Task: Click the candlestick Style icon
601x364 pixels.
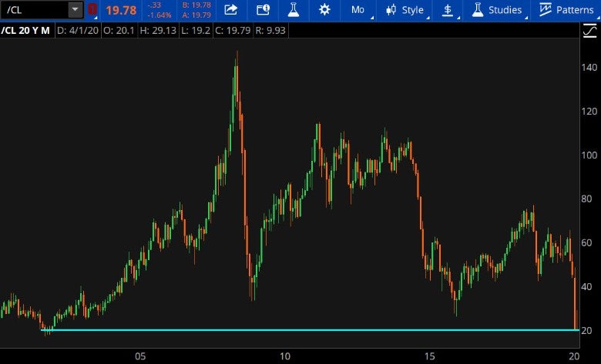Action: click(x=391, y=10)
